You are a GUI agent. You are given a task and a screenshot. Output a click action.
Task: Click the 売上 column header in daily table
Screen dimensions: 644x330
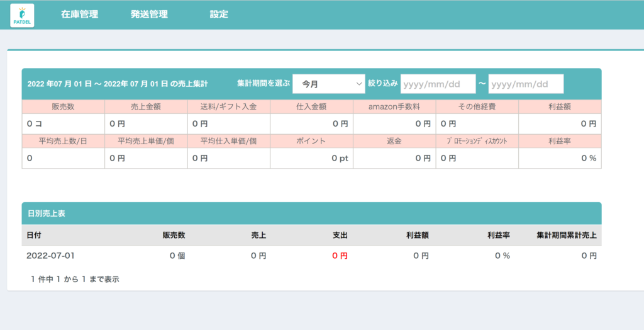[x=258, y=235]
